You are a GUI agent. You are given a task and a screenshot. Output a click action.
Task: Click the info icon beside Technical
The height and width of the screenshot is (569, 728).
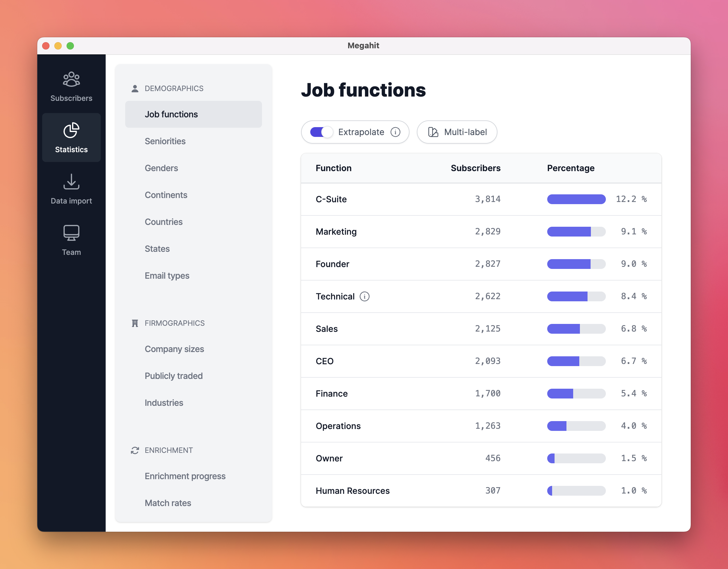coord(365,296)
